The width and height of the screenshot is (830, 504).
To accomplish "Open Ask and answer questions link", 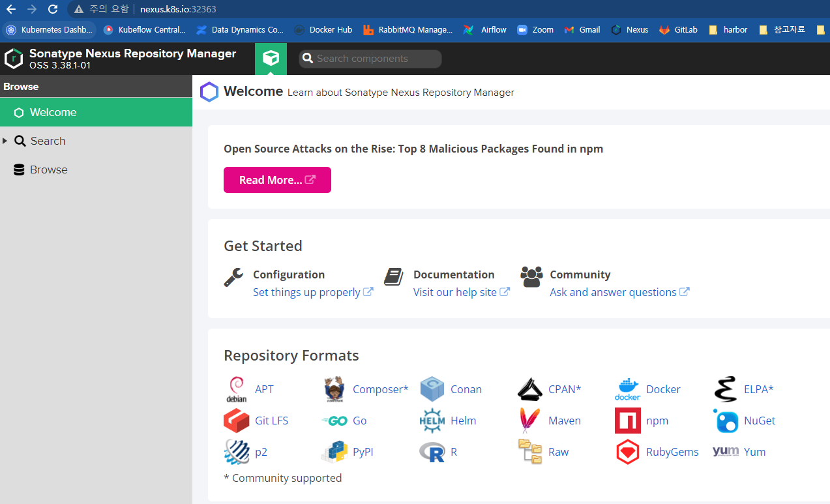I will [619, 292].
